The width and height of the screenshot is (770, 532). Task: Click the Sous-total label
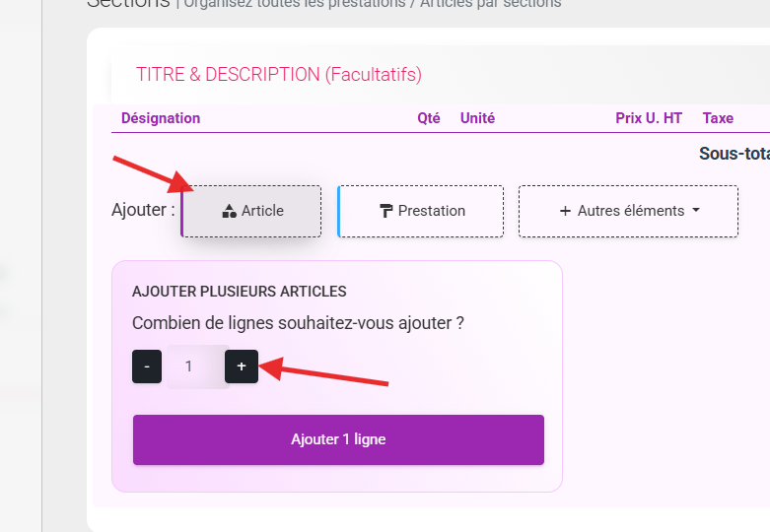click(x=735, y=154)
